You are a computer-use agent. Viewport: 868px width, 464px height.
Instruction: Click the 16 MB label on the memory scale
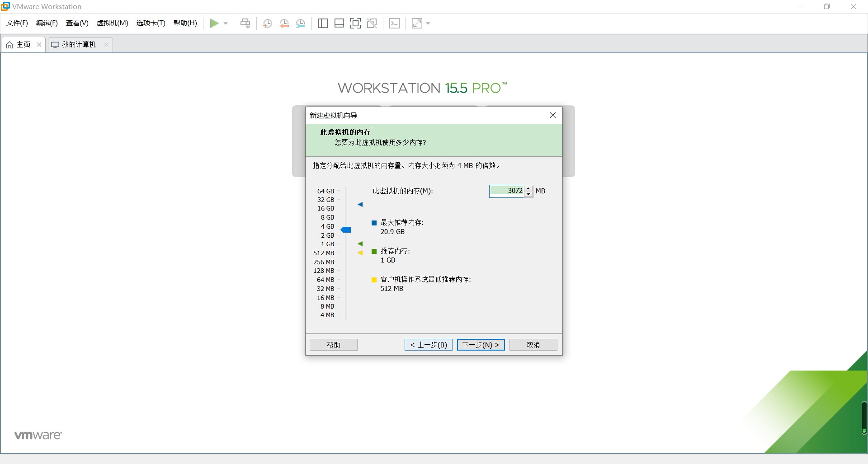(325, 298)
